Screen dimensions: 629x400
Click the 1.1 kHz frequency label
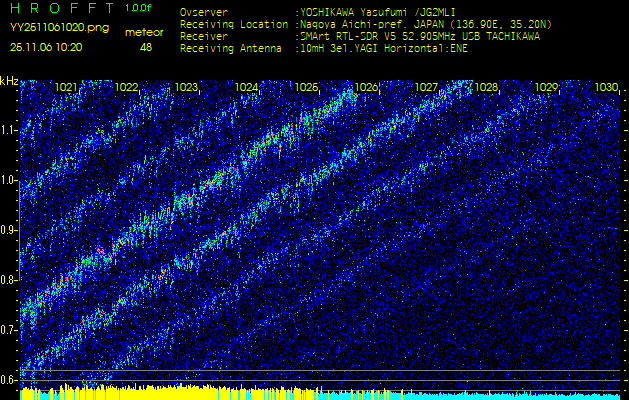[9, 130]
